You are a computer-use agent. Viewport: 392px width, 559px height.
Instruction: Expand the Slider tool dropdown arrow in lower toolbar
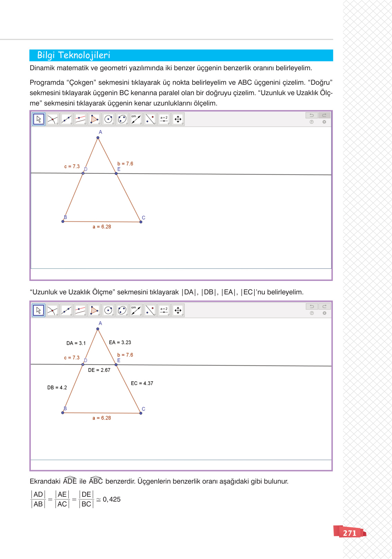169,315
